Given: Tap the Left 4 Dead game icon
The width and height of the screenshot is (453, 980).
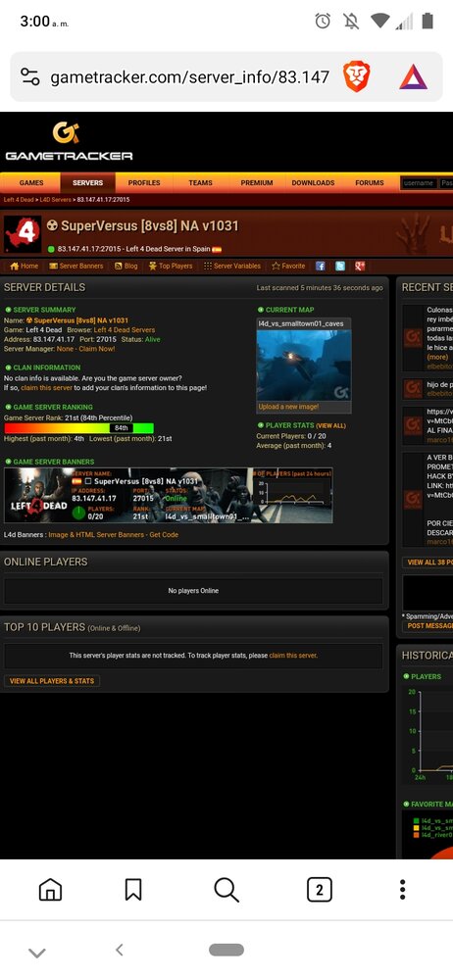Looking at the screenshot, I should pos(23,234).
